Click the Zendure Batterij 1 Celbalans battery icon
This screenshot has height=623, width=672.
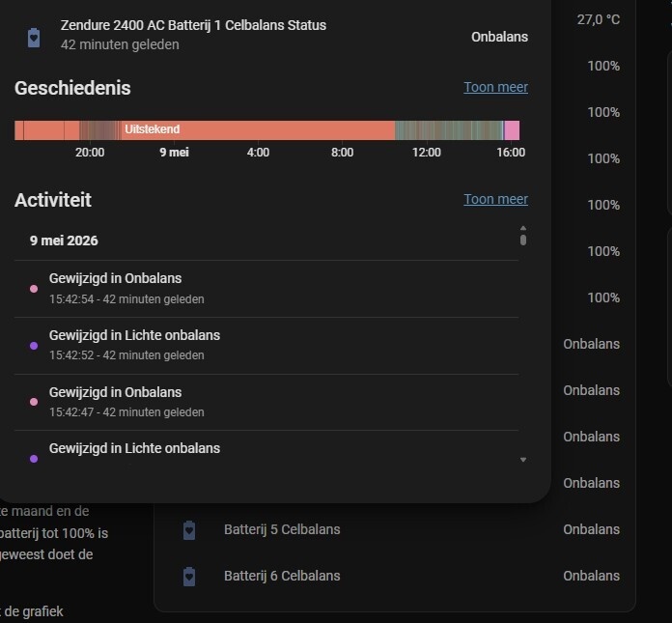tap(34, 38)
